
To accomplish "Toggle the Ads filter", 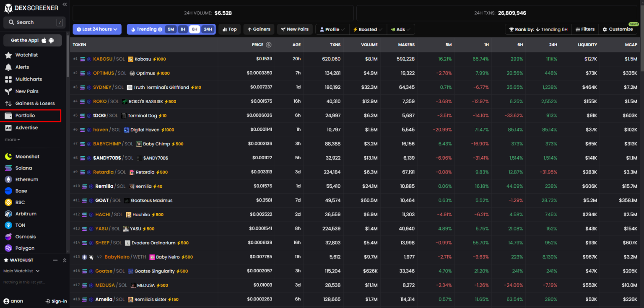I will pyautogui.click(x=401, y=29).
